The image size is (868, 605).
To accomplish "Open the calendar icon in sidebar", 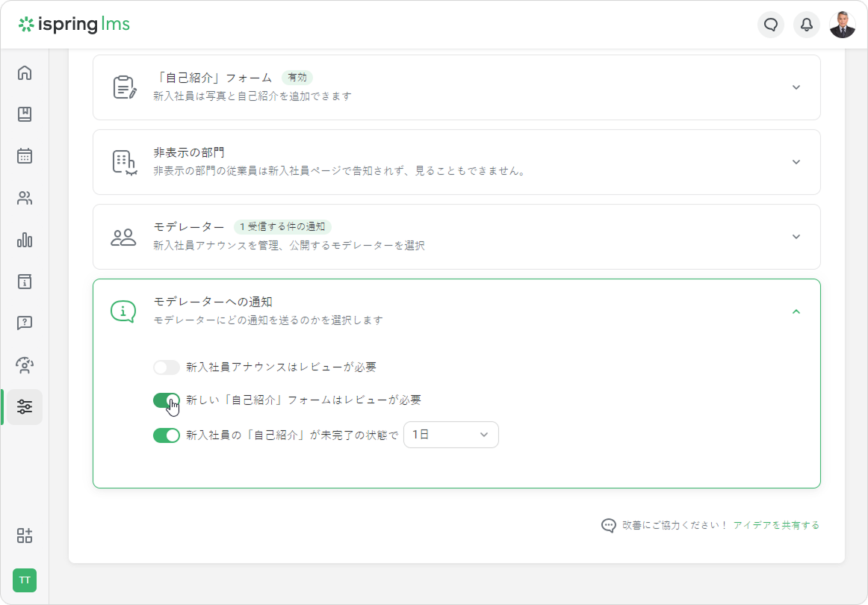I will coord(25,156).
